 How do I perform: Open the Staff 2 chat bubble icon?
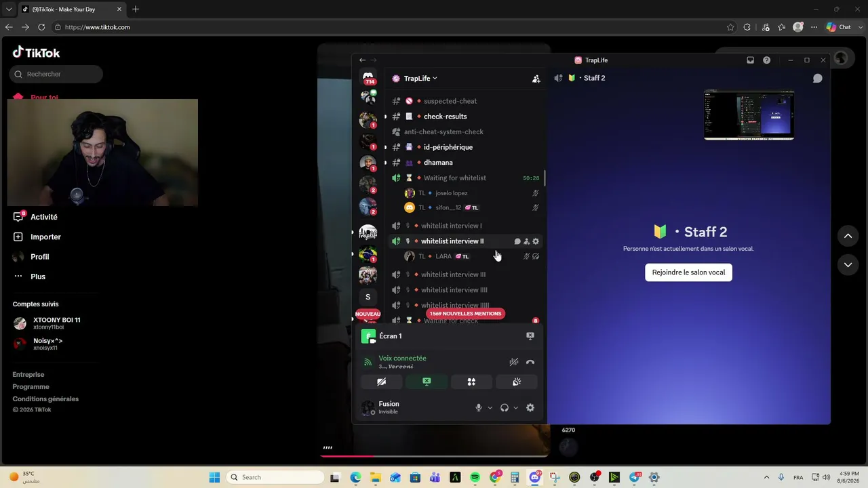[818, 78]
